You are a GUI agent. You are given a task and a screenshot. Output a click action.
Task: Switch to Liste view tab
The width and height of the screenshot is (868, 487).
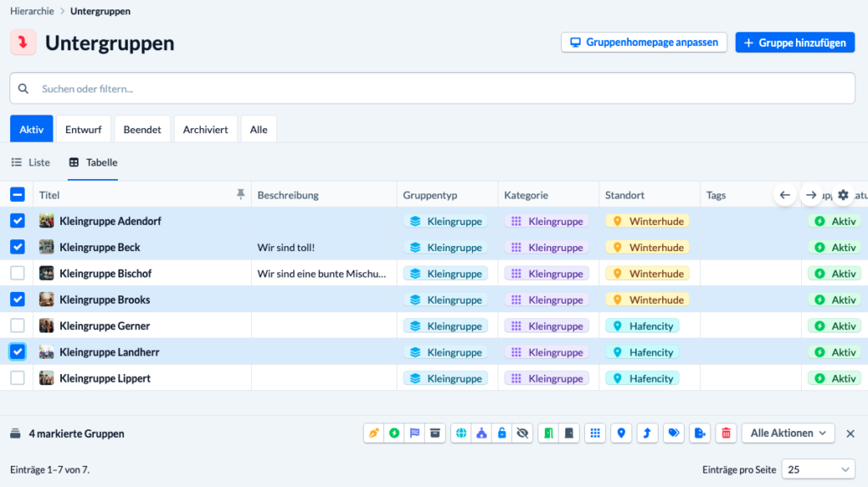[x=31, y=162]
